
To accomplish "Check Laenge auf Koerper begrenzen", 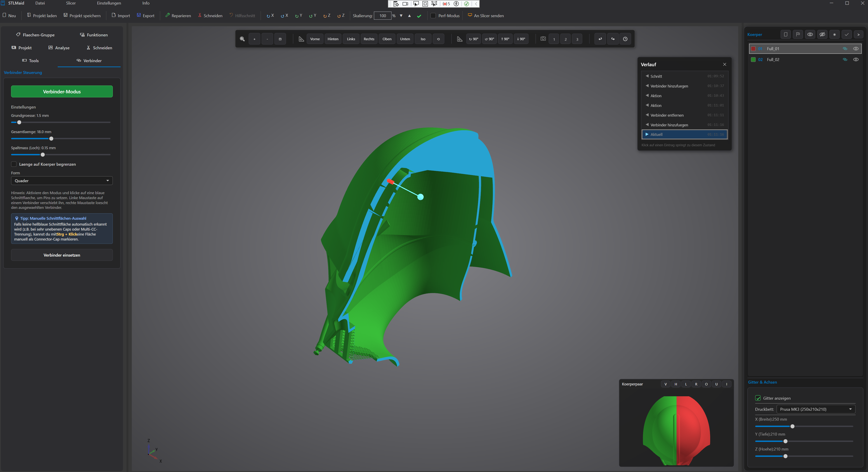I will pyautogui.click(x=14, y=164).
